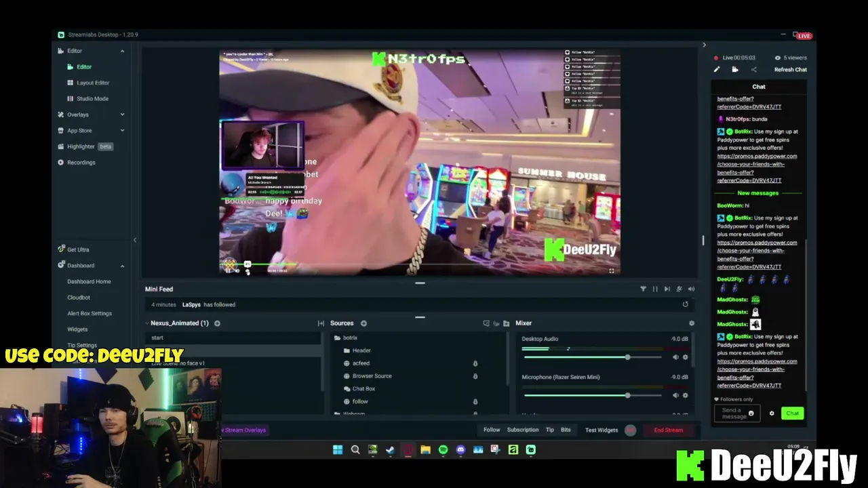Open chat settings gear icon
Image resolution: width=868 pixels, height=488 pixels.
pos(771,413)
